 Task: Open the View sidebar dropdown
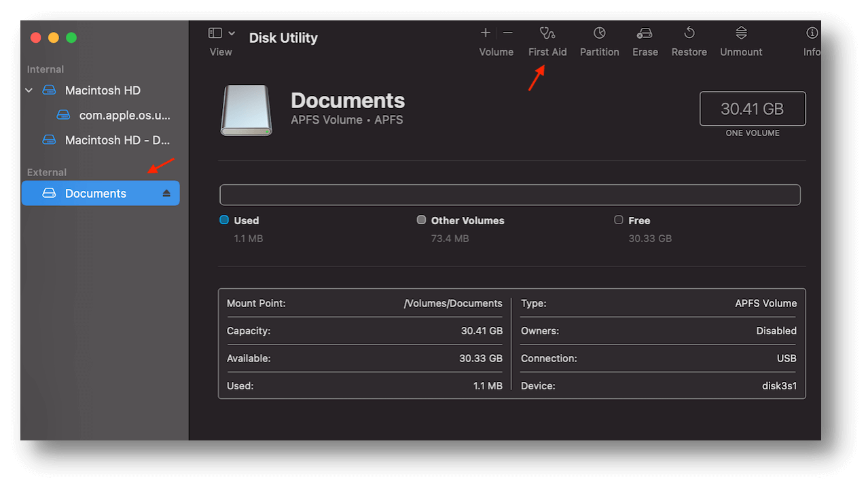221,33
